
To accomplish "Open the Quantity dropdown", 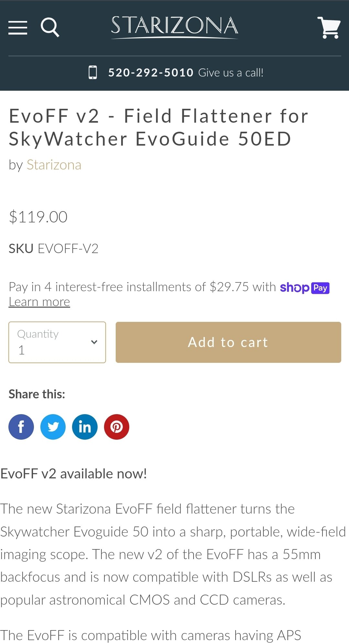I will point(57,342).
